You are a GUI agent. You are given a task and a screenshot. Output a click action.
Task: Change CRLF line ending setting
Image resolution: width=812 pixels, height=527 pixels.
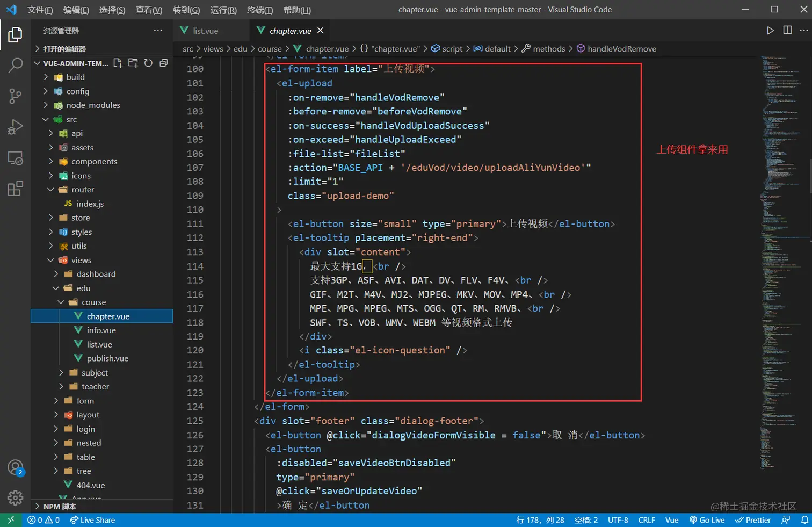click(647, 520)
